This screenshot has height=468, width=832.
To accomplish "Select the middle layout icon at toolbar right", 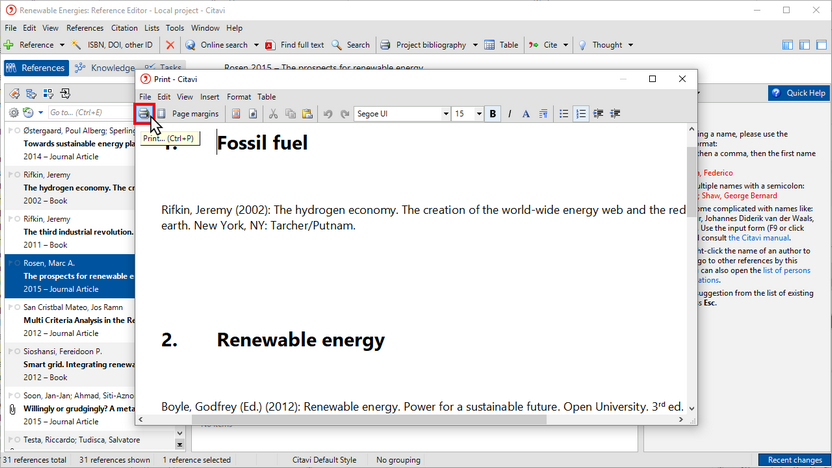I will 804,45.
